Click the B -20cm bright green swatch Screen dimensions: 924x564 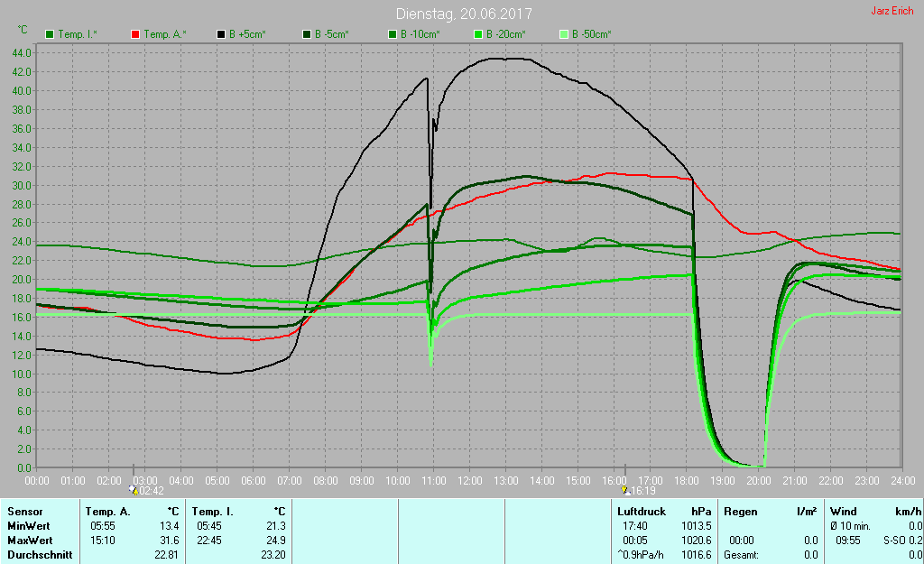point(478,34)
